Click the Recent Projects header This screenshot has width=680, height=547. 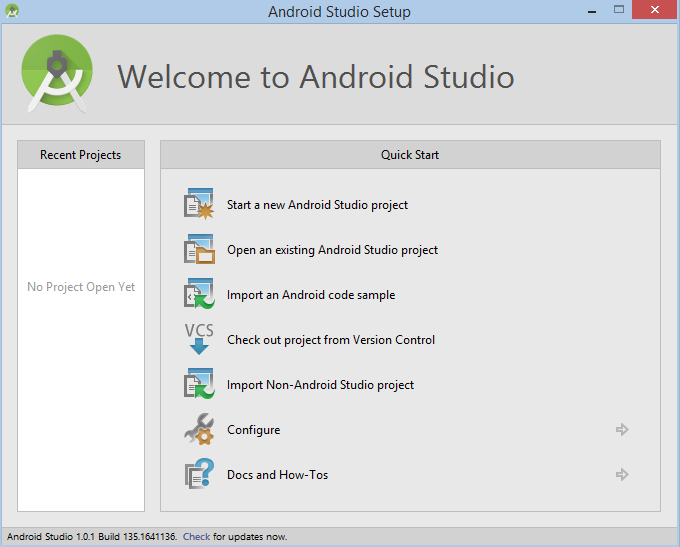click(x=81, y=155)
